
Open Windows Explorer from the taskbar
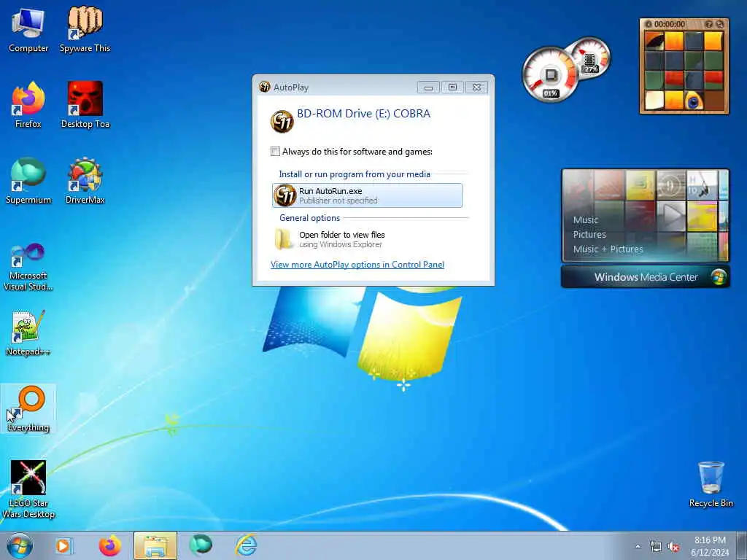155,545
